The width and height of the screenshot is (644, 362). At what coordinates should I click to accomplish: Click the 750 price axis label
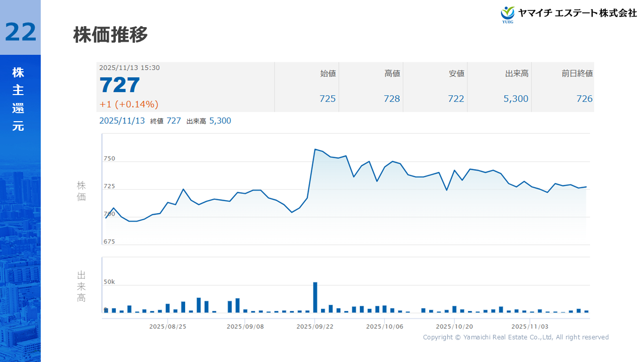tap(109, 159)
